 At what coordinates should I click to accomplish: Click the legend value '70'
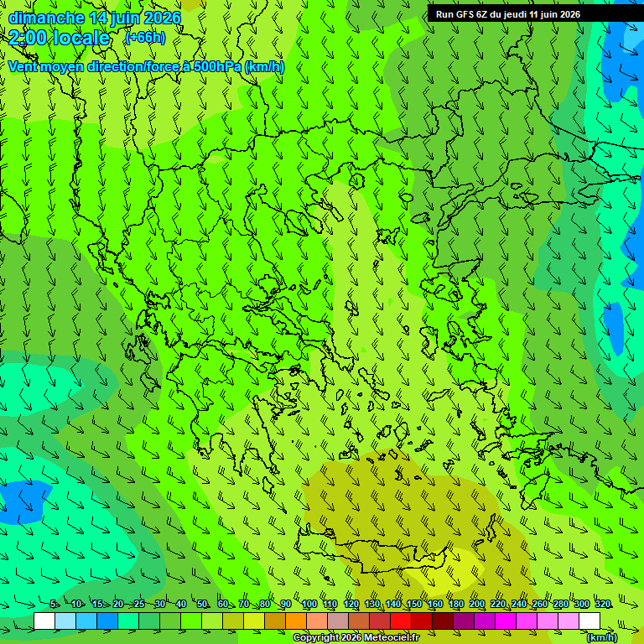click(x=243, y=604)
